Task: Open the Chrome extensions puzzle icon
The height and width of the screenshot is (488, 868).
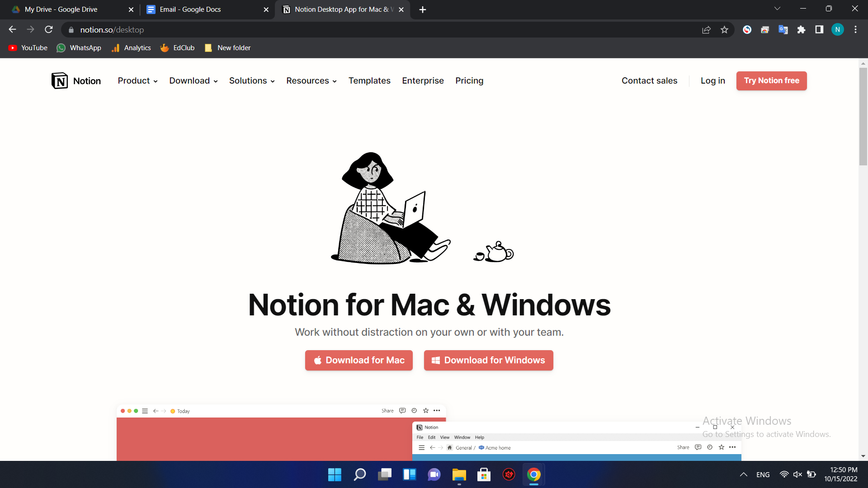Action: 801,30
